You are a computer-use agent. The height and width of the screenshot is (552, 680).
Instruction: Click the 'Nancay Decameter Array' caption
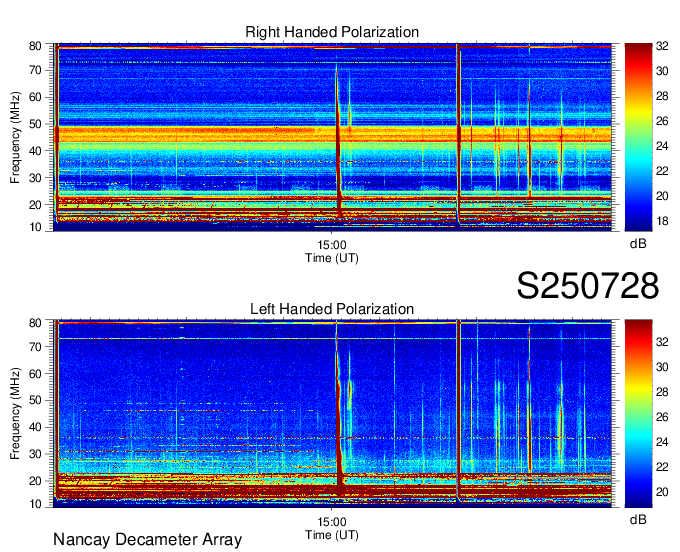tap(147, 540)
